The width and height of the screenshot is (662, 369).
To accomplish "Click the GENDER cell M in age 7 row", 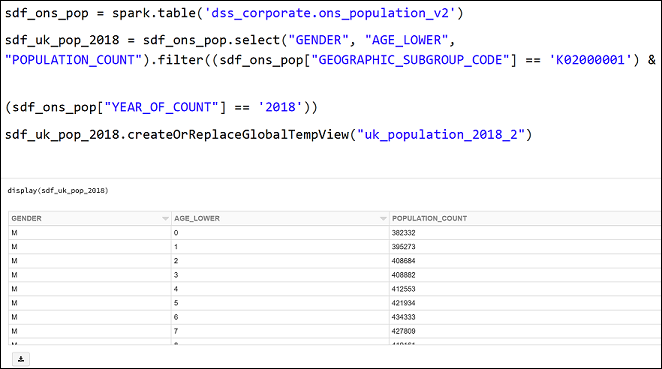I will [x=90, y=331].
